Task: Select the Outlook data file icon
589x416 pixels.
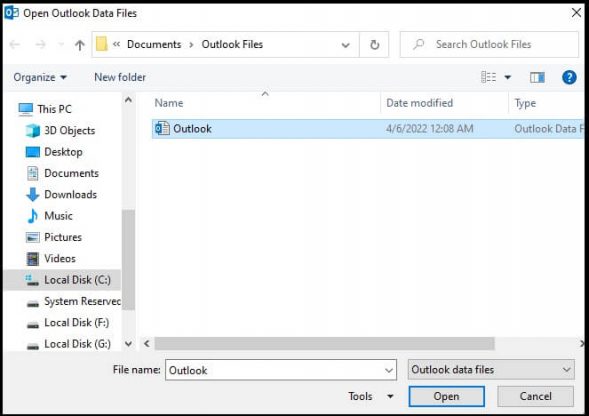Action: [162, 129]
